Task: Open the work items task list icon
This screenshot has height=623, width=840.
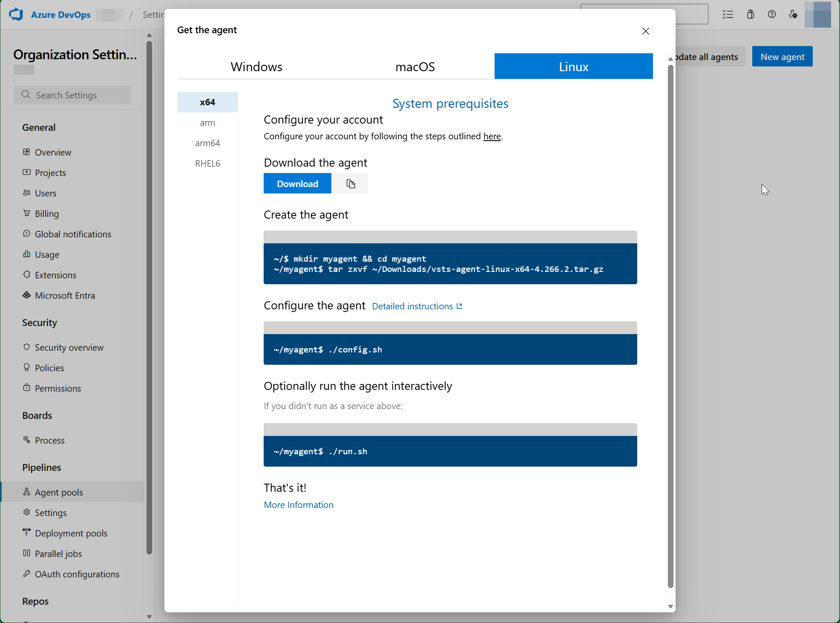Action: pyautogui.click(x=728, y=14)
